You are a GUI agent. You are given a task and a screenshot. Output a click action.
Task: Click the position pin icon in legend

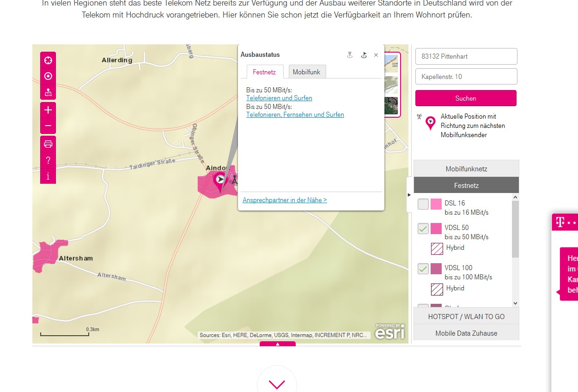click(x=431, y=123)
